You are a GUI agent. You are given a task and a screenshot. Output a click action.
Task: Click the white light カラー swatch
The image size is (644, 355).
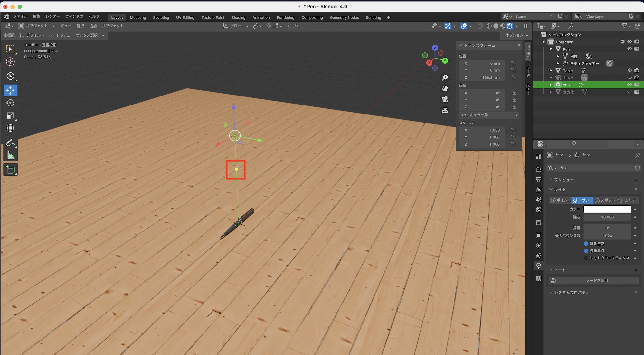tap(607, 209)
